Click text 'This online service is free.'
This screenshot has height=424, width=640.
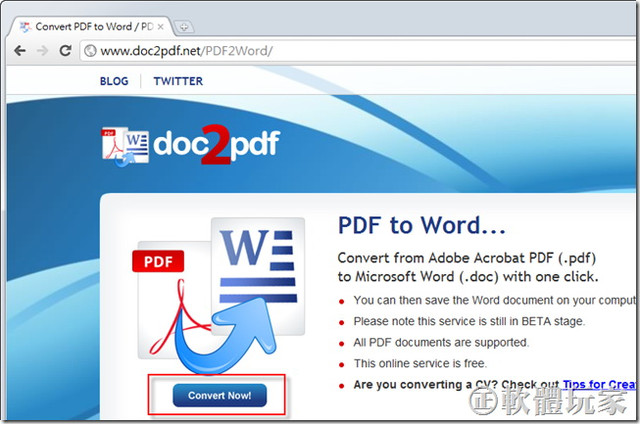[420, 363]
